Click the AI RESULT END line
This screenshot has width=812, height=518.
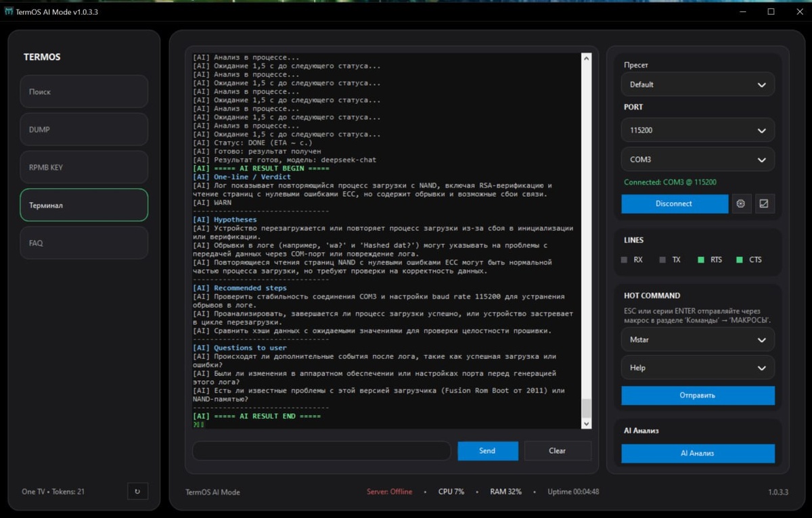[257, 417]
